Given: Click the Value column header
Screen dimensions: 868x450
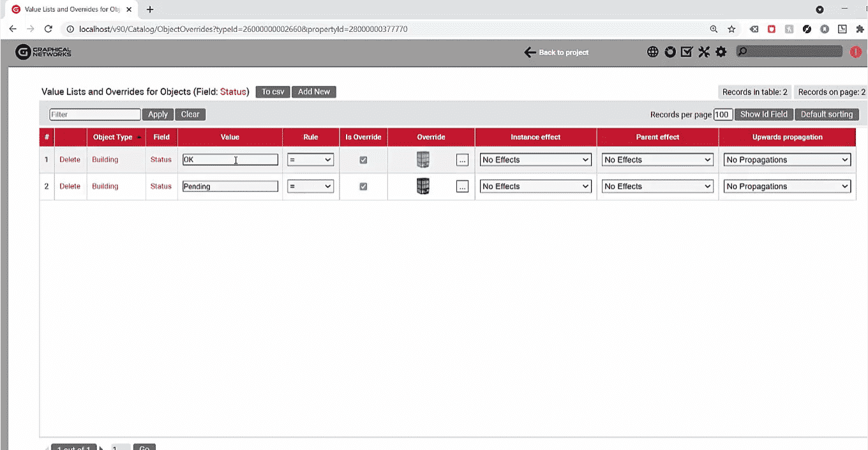Looking at the screenshot, I should [230, 137].
